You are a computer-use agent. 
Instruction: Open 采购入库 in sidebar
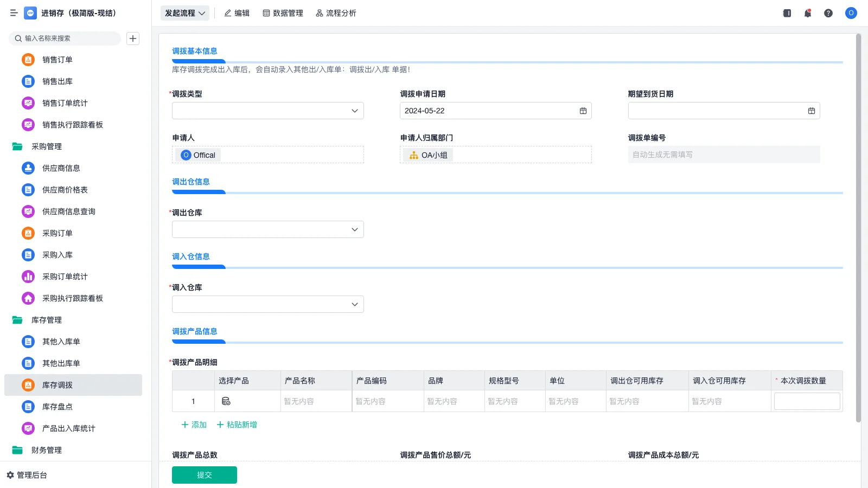click(x=73, y=255)
